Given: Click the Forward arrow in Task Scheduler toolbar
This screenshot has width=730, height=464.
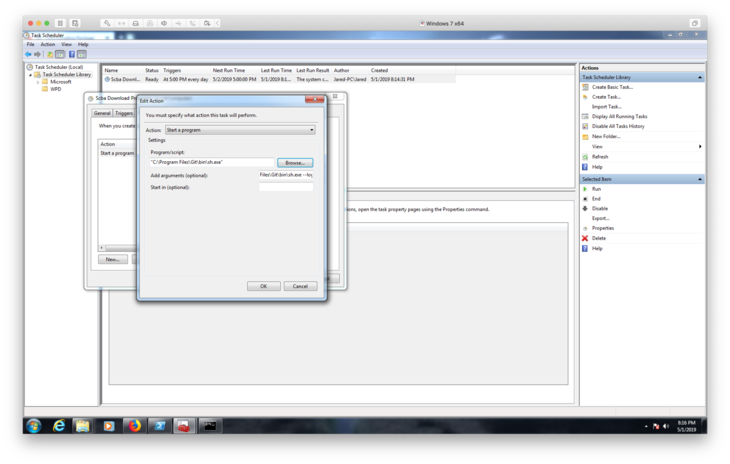Looking at the screenshot, I should click(x=37, y=54).
